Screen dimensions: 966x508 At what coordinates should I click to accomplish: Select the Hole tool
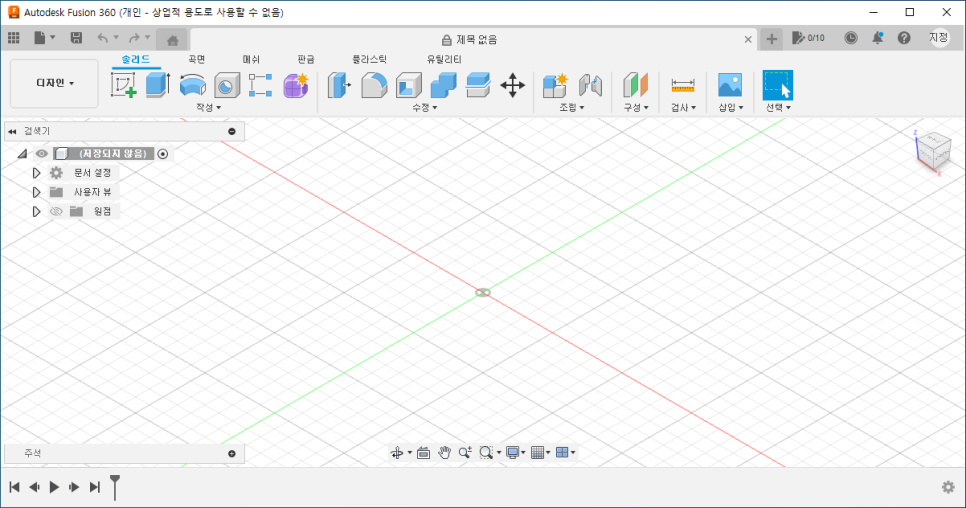click(227, 85)
